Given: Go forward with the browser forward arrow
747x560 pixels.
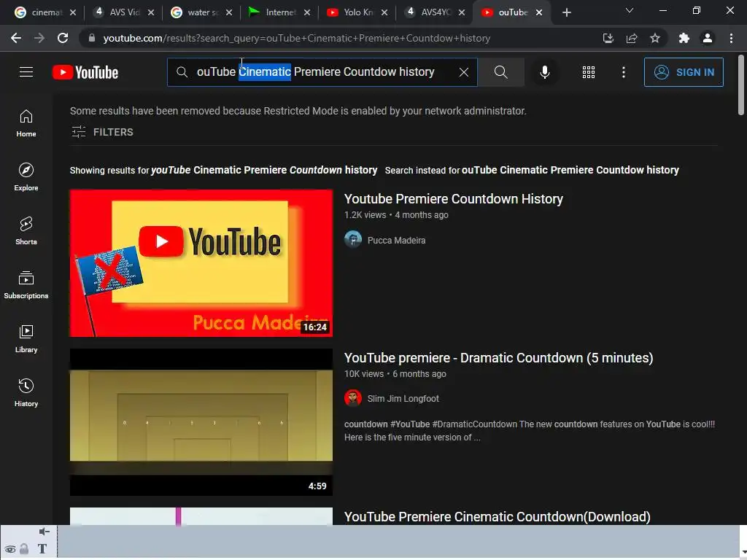Looking at the screenshot, I should tap(39, 38).
